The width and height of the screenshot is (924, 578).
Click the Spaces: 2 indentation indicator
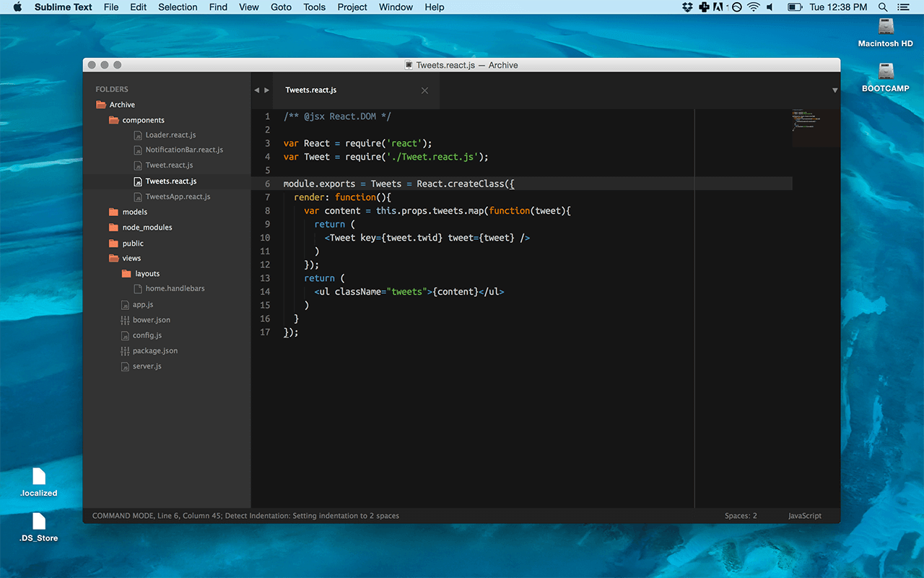click(740, 516)
